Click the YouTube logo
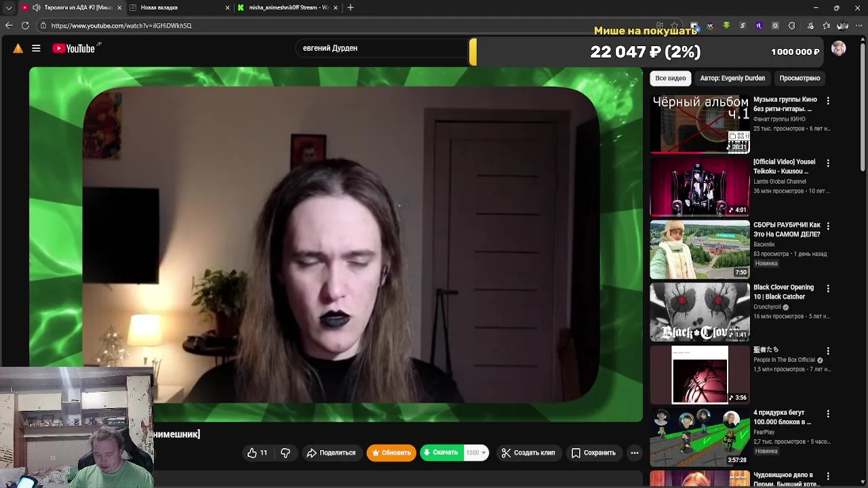 coord(73,48)
